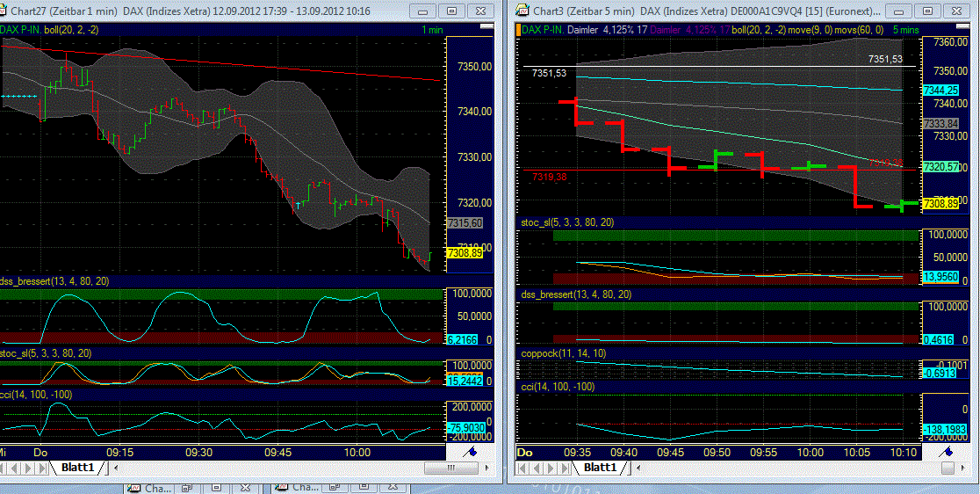
Task: Click the -138,1983 cci value tag
Action: pyautogui.click(x=943, y=430)
